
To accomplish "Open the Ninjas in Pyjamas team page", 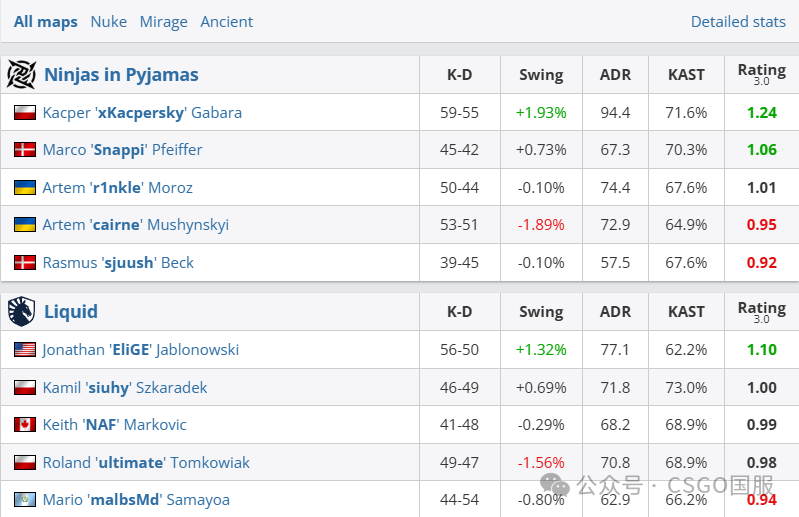I will 121,75.
